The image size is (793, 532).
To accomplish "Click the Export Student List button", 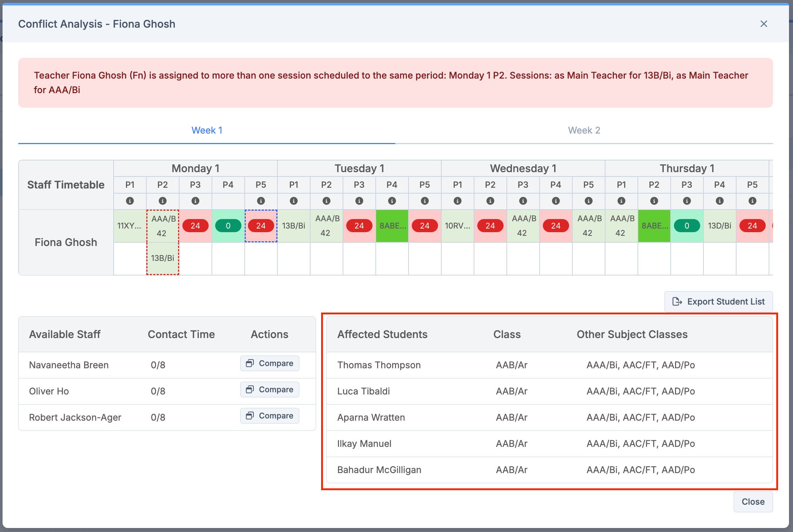I will tap(718, 302).
